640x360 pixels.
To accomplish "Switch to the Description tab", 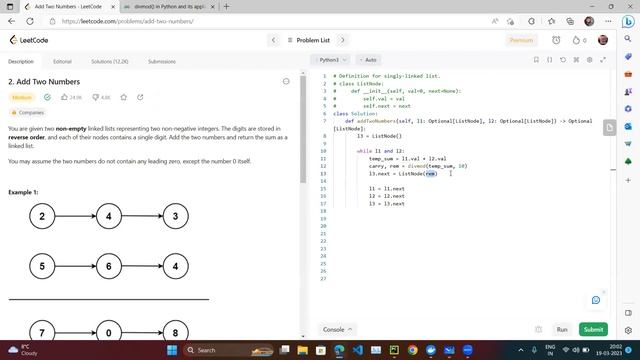I will pyautogui.click(x=21, y=62).
